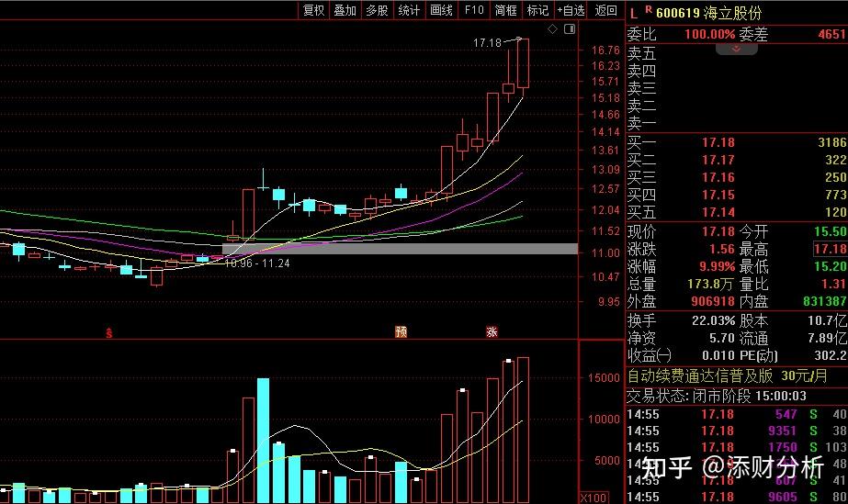Select the 多股 multi-stock view

(x=377, y=10)
